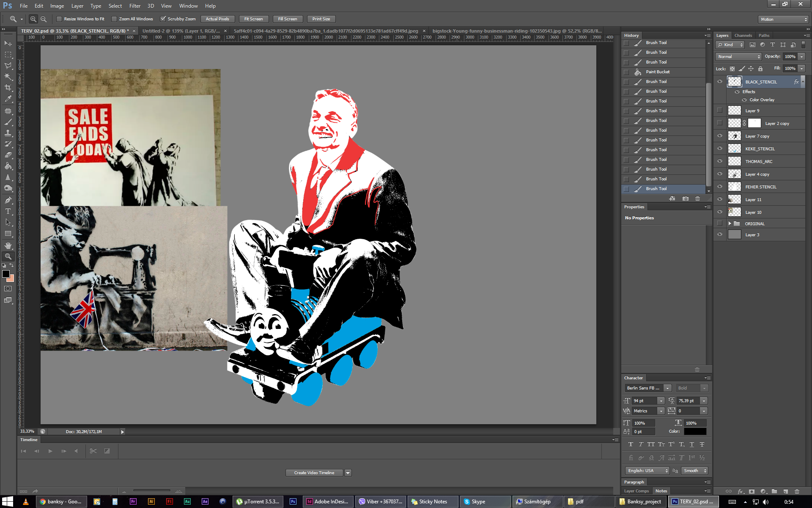Screen dimensions: 812x508
Task: Change the screen mode
Action: click(x=8, y=300)
